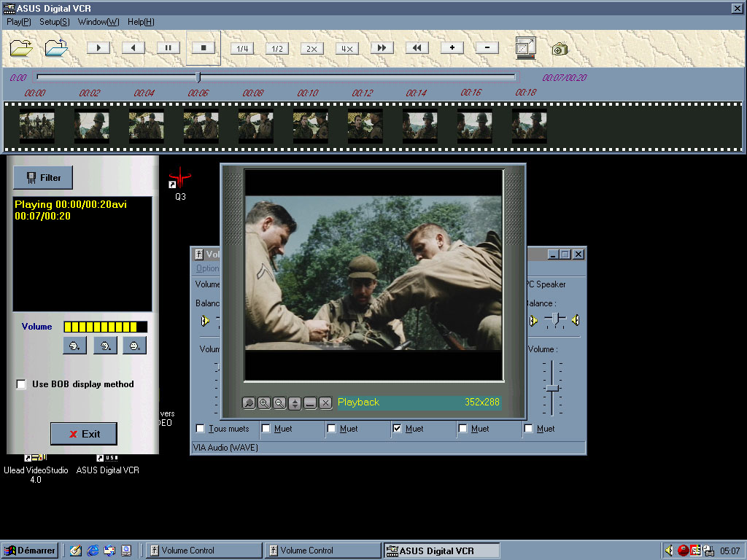Select the filmstrip thumbnail under 00:10
The height and width of the screenshot is (560, 747).
(311, 125)
